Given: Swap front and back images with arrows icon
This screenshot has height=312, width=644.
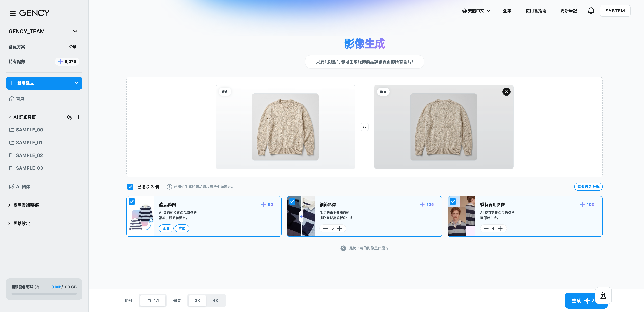Looking at the screenshot, I should pyautogui.click(x=364, y=127).
